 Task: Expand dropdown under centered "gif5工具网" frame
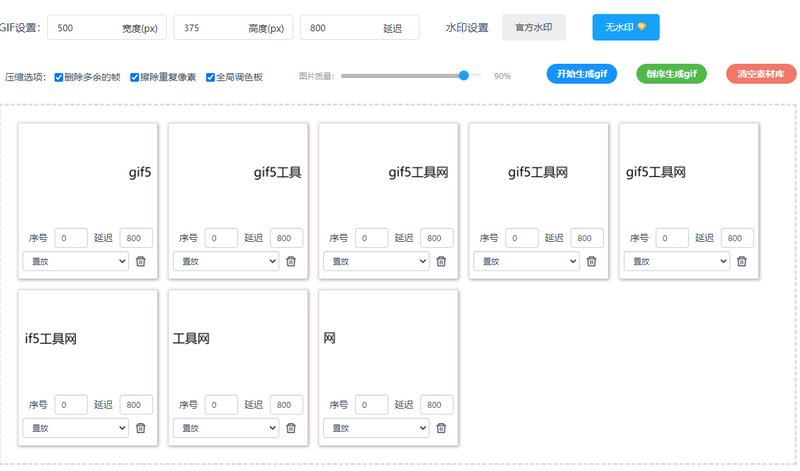(527, 261)
